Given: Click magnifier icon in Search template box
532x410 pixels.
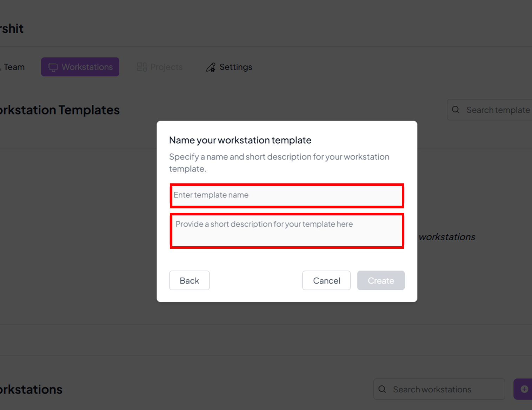Looking at the screenshot, I should pos(455,110).
